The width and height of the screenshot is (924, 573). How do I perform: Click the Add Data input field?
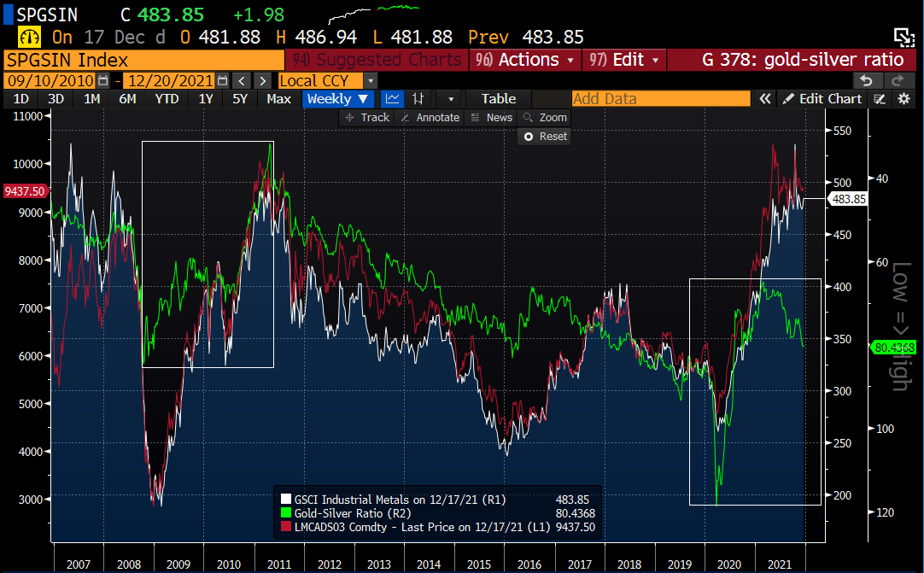(661, 99)
